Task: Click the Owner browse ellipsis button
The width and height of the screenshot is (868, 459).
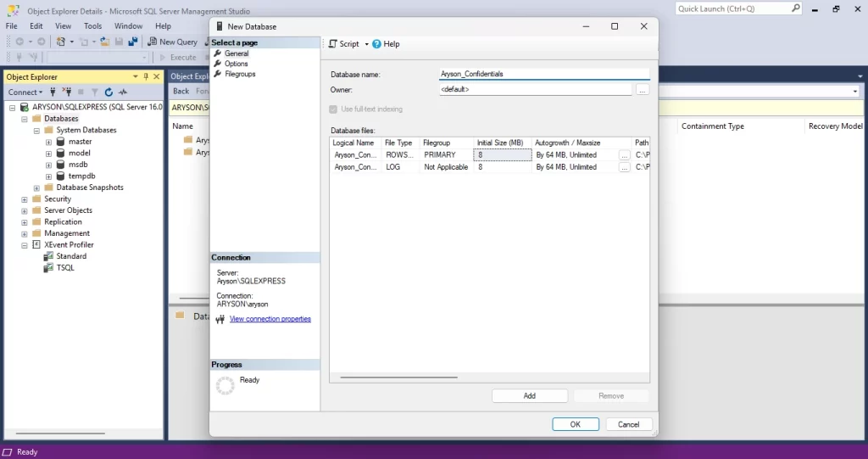Action: (643, 90)
